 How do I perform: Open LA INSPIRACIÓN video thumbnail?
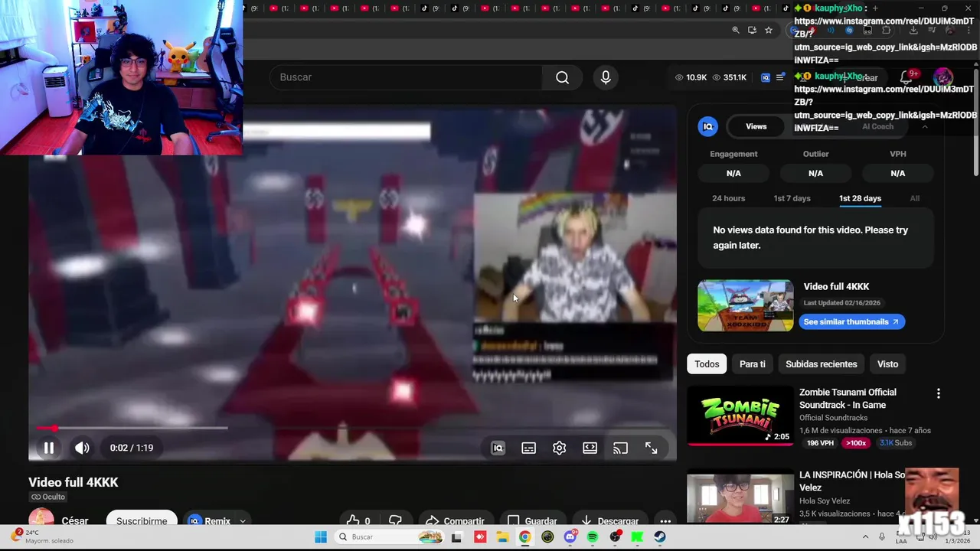740,497
